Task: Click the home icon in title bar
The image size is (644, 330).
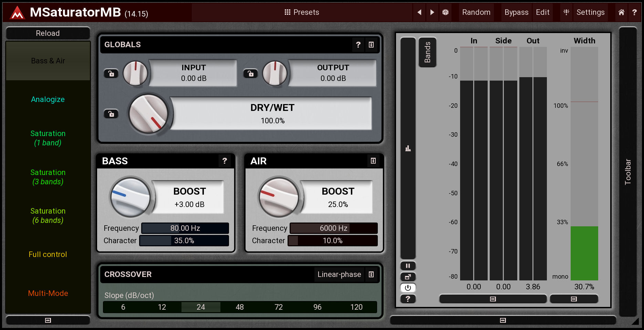Action: pos(621,12)
